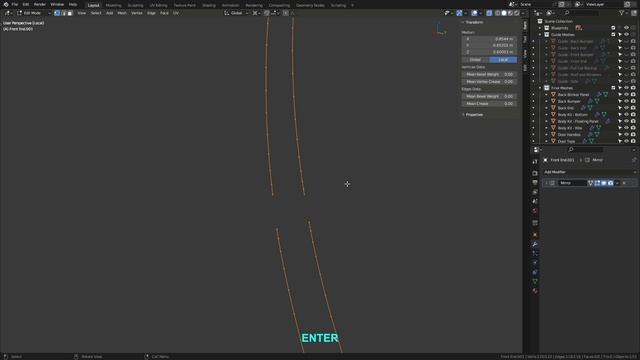
Task: Open the World properties tab
Action: tap(535, 211)
